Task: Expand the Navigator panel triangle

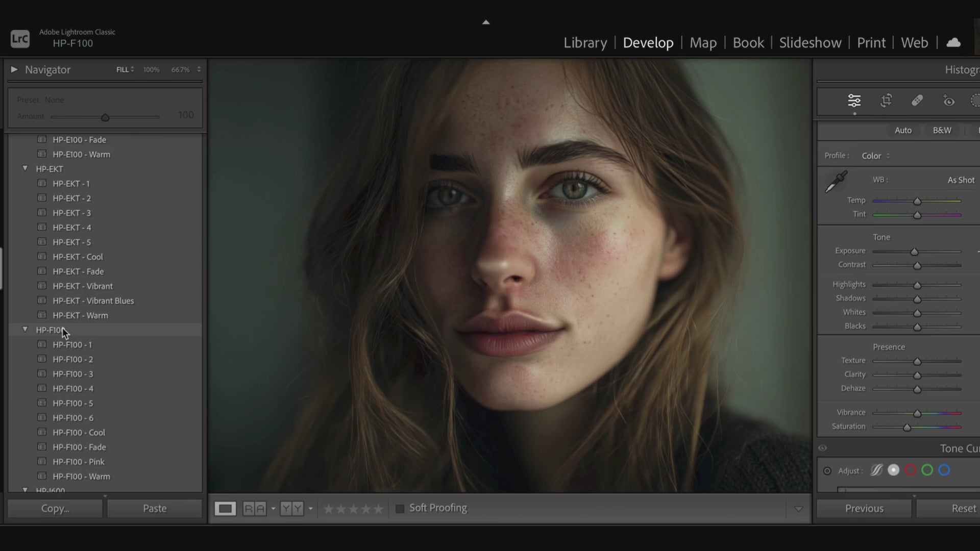Action: [x=14, y=69]
